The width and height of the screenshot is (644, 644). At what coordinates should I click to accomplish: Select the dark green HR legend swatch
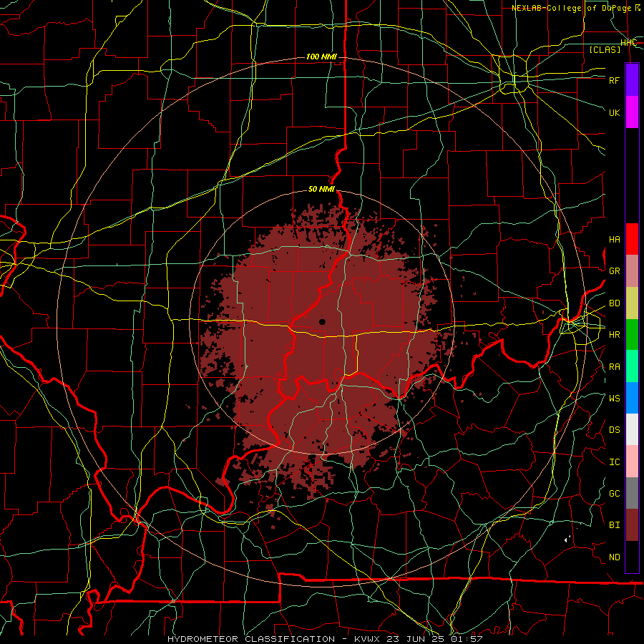click(x=632, y=335)
